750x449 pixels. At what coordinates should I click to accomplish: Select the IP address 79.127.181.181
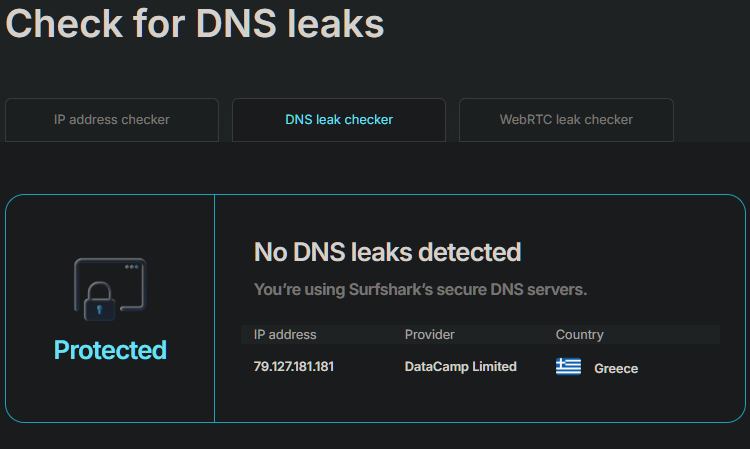click(294, 367)
